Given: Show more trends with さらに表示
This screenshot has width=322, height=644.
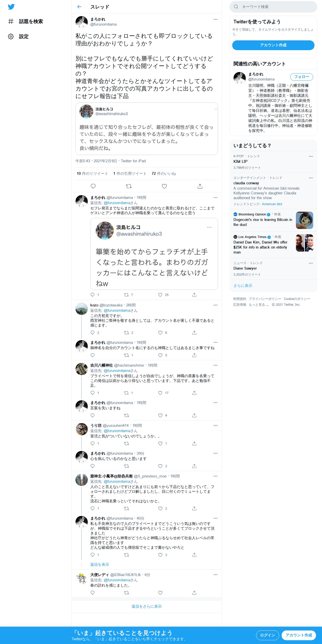Looking at the screenshot, I should [243, 286].
